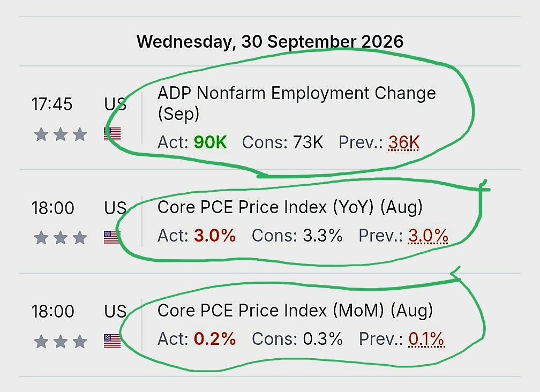
Task: Open ADP Nonfarm Employment Change (Sep) event
Action: tap(297, 103)
